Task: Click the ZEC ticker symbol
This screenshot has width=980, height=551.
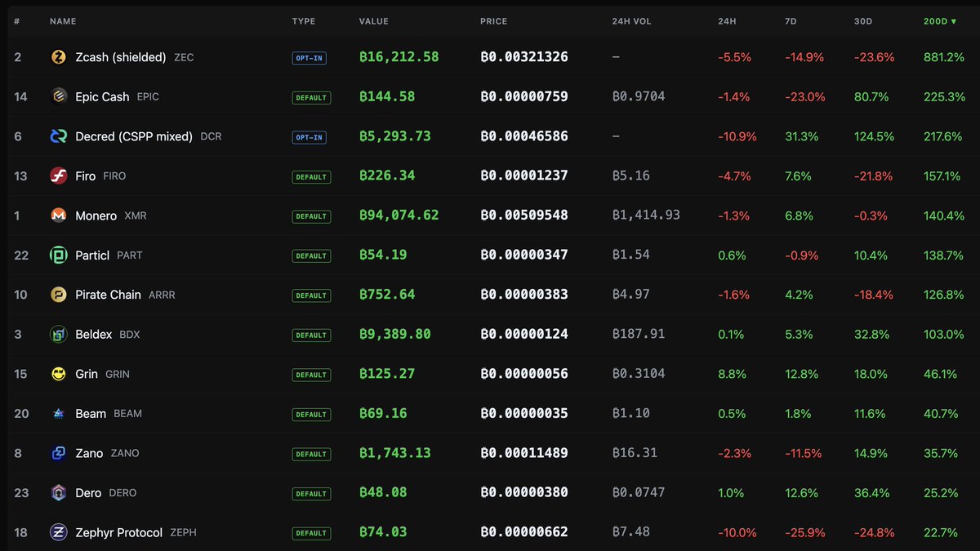Action: pos(184,57)
